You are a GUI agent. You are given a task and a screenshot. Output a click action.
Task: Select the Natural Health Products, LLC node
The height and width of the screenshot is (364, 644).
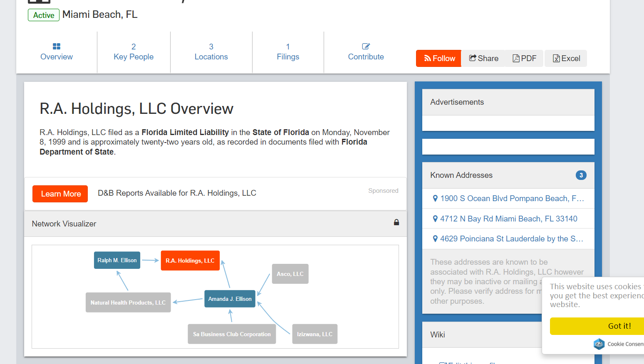click(x=128, y=303)
